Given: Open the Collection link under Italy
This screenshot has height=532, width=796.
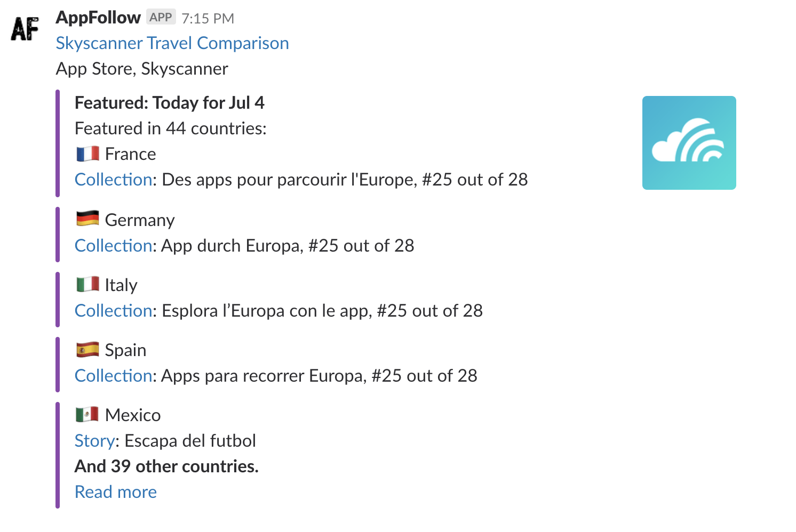Looking at the screenshot, I should coord(113,311).
